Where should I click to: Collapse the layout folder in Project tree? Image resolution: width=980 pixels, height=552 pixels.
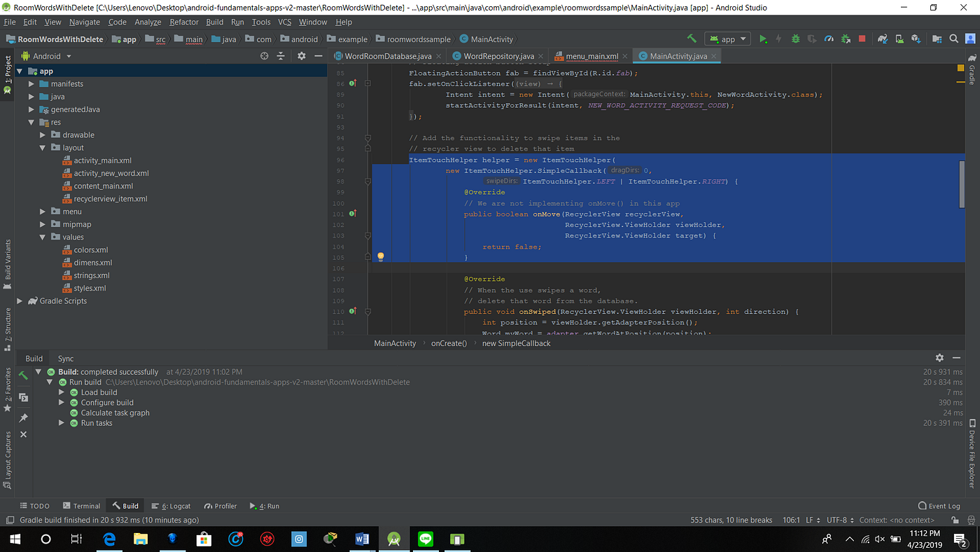41,147
